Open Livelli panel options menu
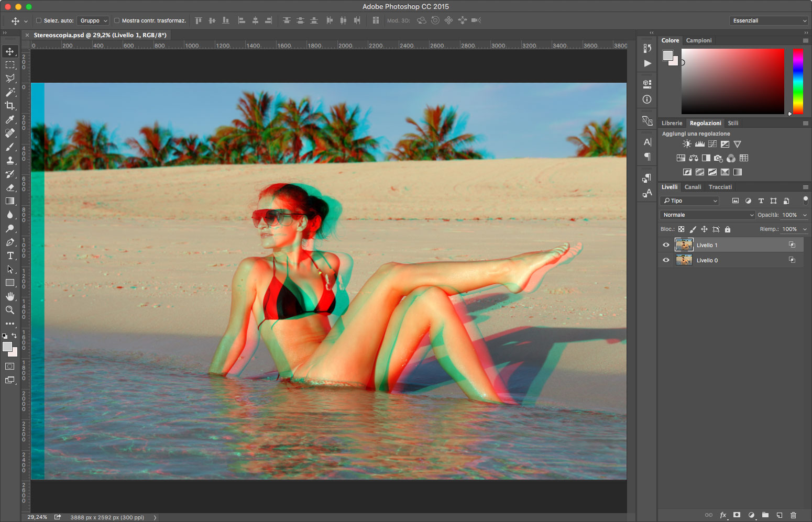812x522 pixels. click(806, 187)
